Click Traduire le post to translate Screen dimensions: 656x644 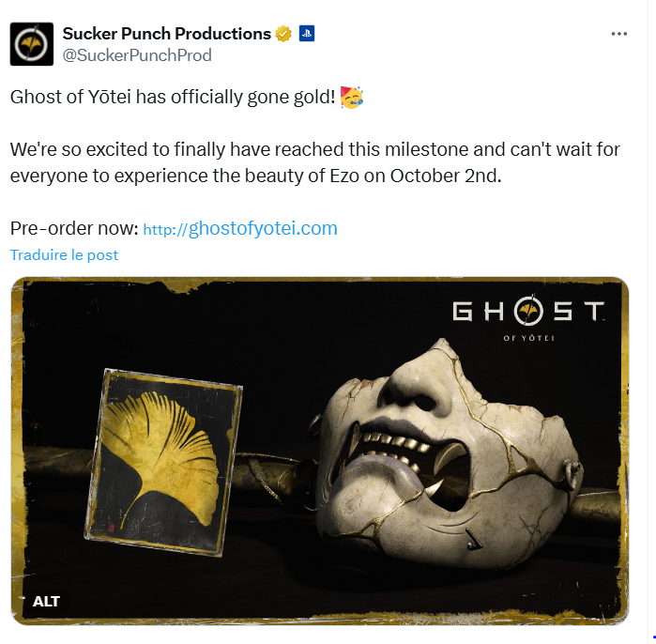[64, 255]
